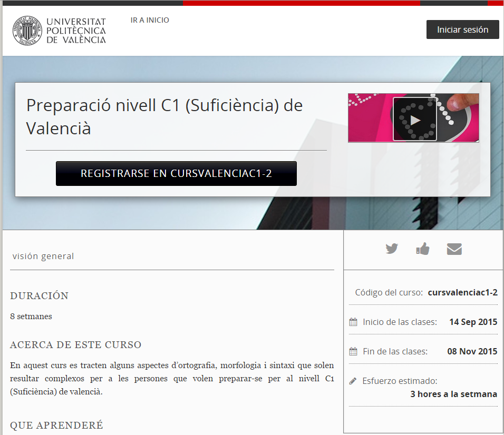Click pencil icon beside Esfuerzo estimado
The image size is (504, 435).
(353, 381)
